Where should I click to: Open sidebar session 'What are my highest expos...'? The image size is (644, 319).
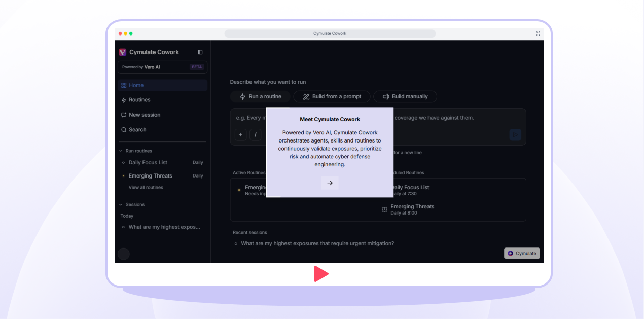pyautogui.click(x=163, y=227)
